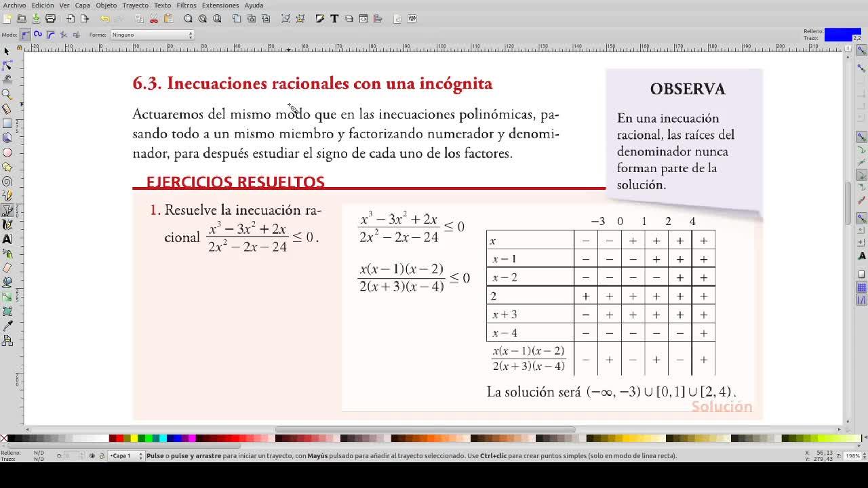
Task: Select the Zoom magnifier tool in toolbox
Action: tap(7, 94)
